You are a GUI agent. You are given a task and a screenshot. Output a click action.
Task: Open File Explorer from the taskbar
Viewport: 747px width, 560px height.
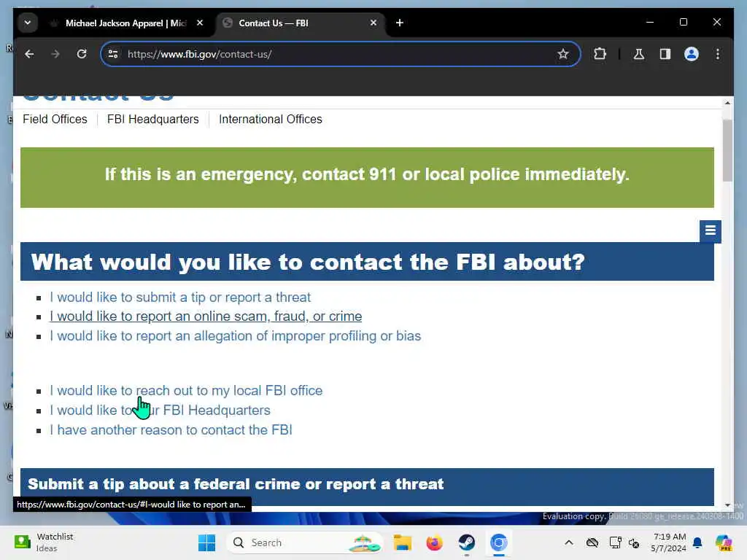click(x=403, y=542)
